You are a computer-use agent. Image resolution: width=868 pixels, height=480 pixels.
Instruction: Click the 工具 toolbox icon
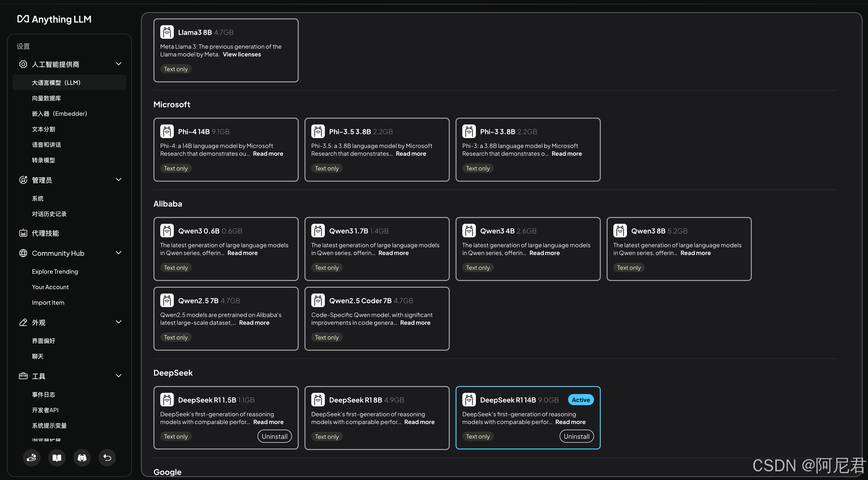[23, 376]
